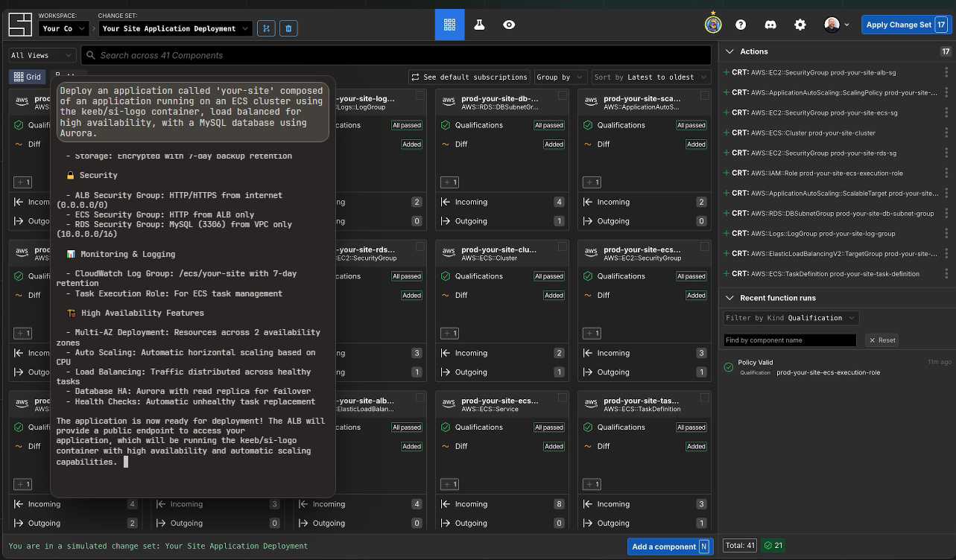Open kebab menu for prod-your-site-ecs-sg action
This screenshot has height=560, width=956.
[x=947, y=113]
